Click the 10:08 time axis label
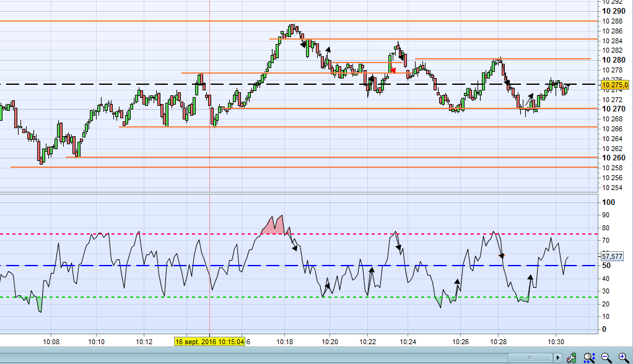Viewport: 633px width, 364px height. pyautogui.click(x=51, y=342)
